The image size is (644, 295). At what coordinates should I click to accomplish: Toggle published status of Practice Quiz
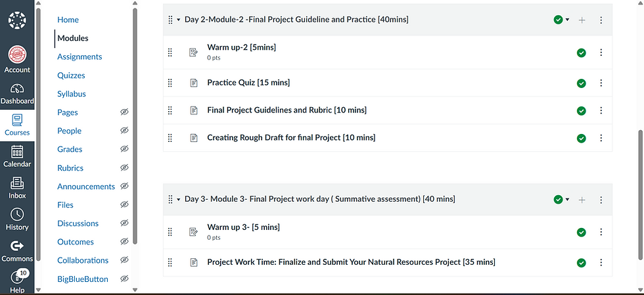click(581, 83)
